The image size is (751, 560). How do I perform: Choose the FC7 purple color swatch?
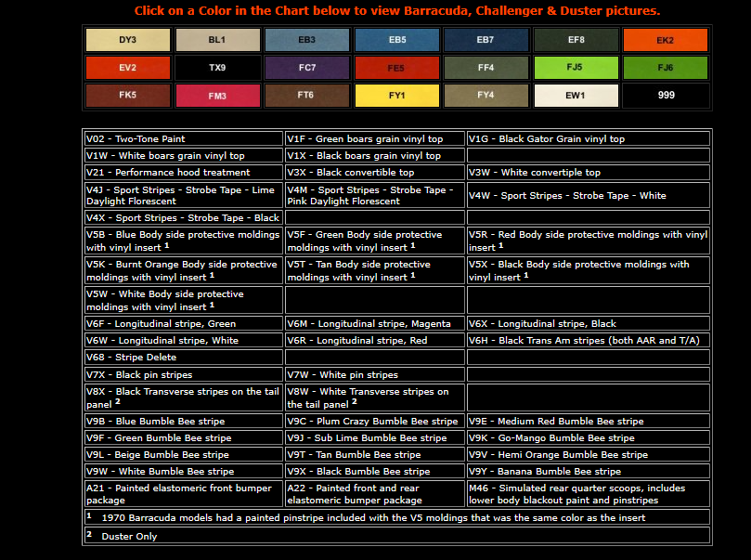point(307,68)
